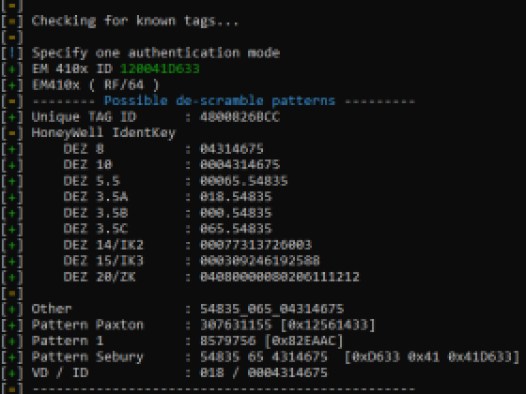The width and height of the screenshot is (526, 394).
Task: Select DEZ 3.5B value 000.54835
Action: (236, 213)
